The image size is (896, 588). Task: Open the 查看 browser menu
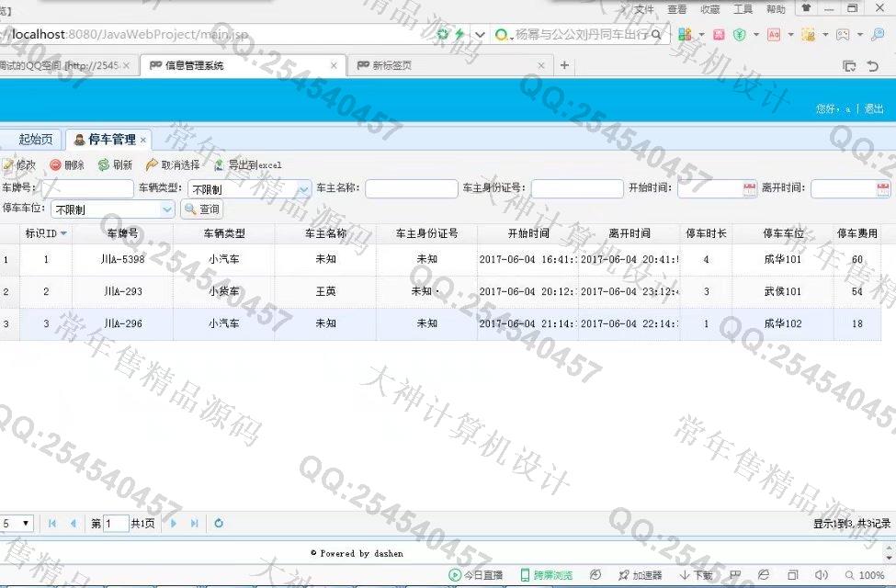click(x=677, y=9)
